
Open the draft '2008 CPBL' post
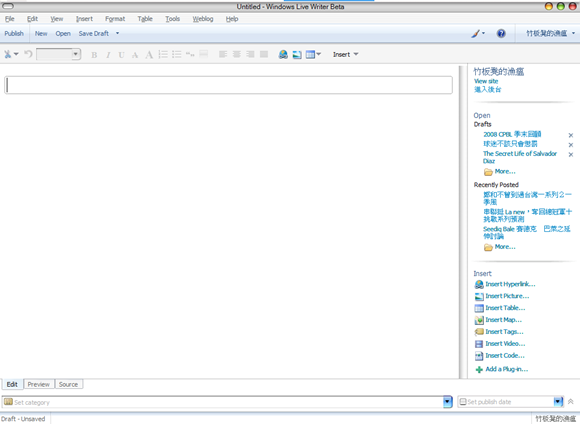(x=512, y=134)
